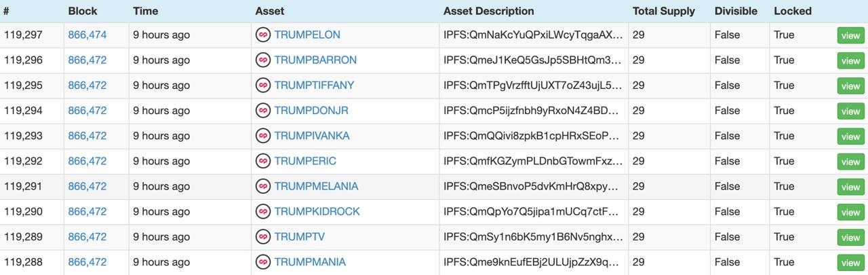Click view button in TRUMPIVANKA row

click(x=850, y=136)
